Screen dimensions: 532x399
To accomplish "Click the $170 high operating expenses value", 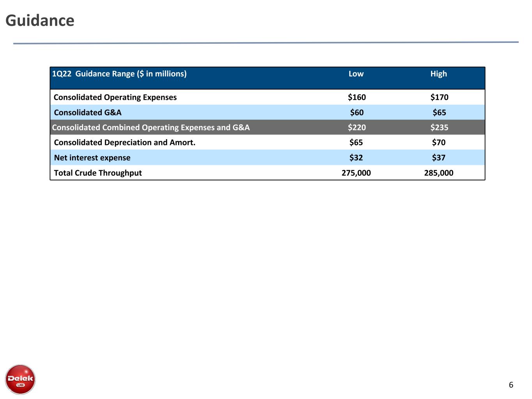I will [439, 97].
